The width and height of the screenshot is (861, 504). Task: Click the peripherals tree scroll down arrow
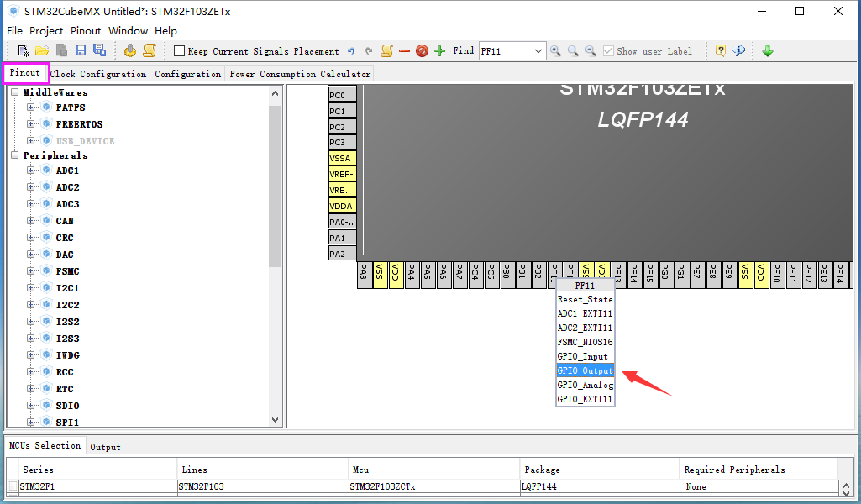pos(276,420)
